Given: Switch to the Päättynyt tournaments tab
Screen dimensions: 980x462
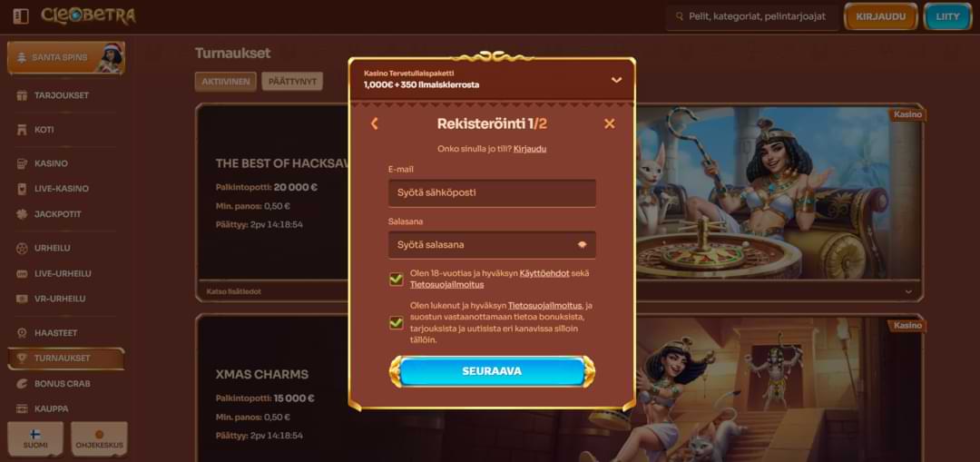Looking at the screenshot, I should pyautogui.click(x=292, y=82).
